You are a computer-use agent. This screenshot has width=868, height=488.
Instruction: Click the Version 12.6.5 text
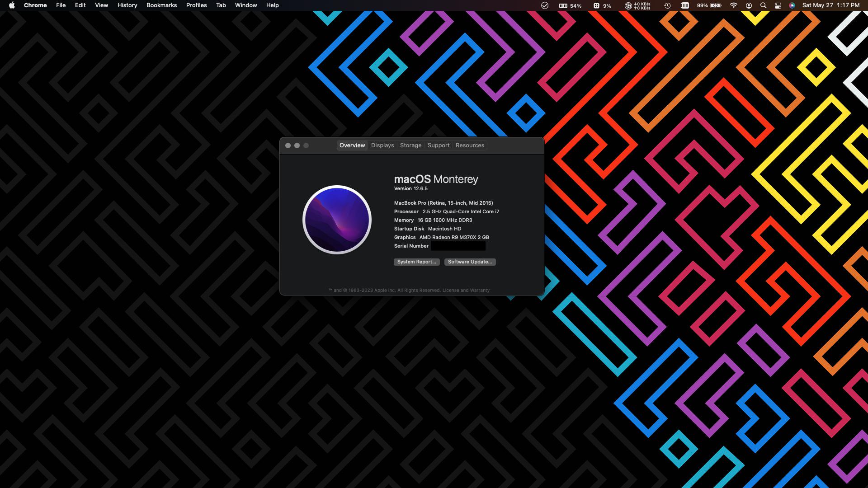(410, 188)
